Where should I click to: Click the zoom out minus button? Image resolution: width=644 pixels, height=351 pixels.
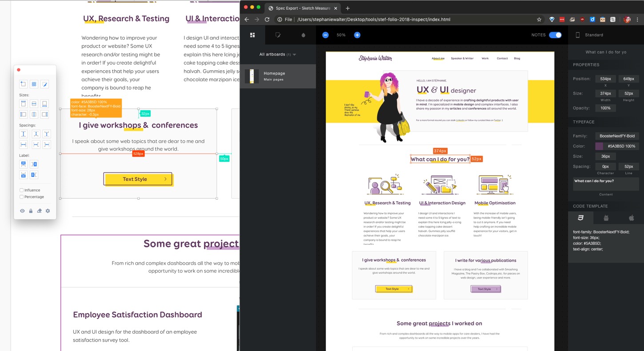click(x=326, y=35)
